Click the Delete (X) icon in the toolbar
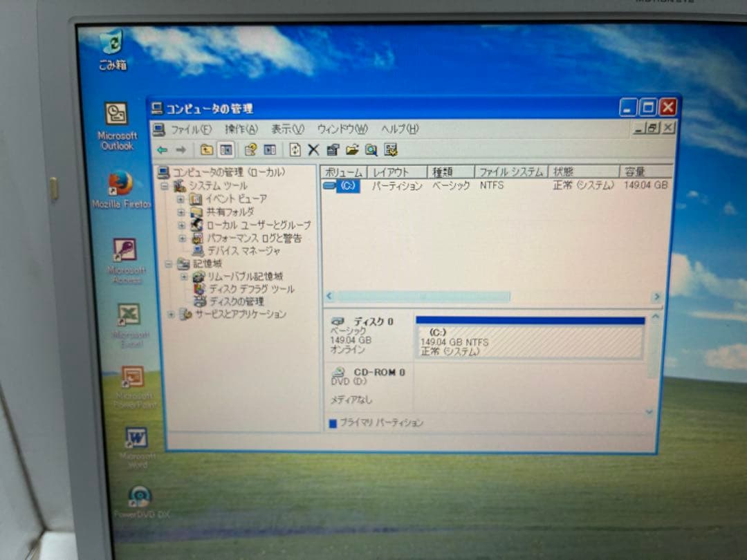The height and width of the screenshot is (560, 747). (313, 149)
